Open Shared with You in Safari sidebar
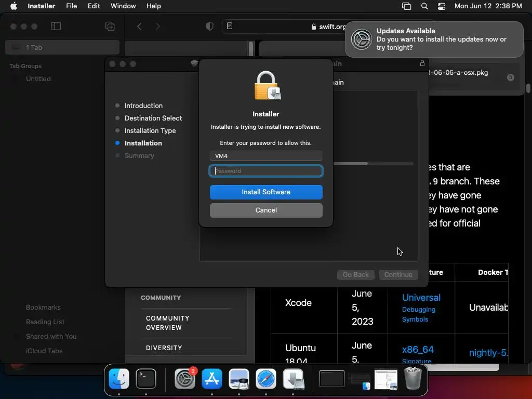Screen dimensions: 532x399 click(51, 337)
